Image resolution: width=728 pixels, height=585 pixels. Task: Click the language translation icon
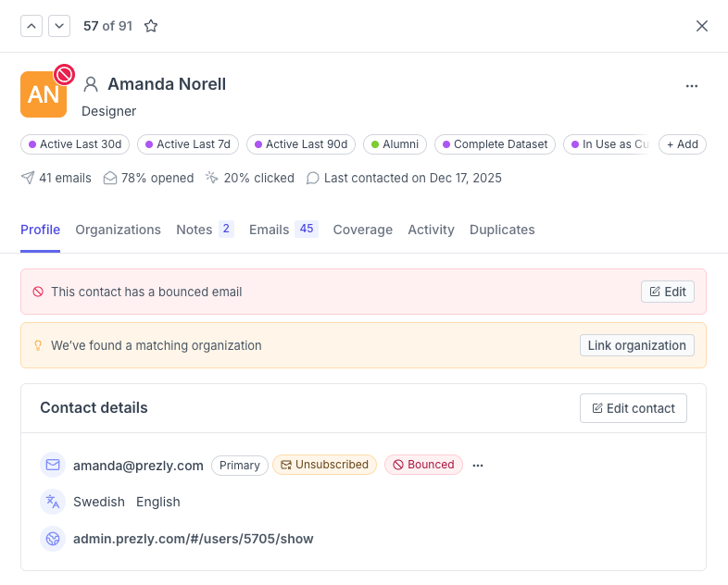pyautogui.click(x=53, y=502)
